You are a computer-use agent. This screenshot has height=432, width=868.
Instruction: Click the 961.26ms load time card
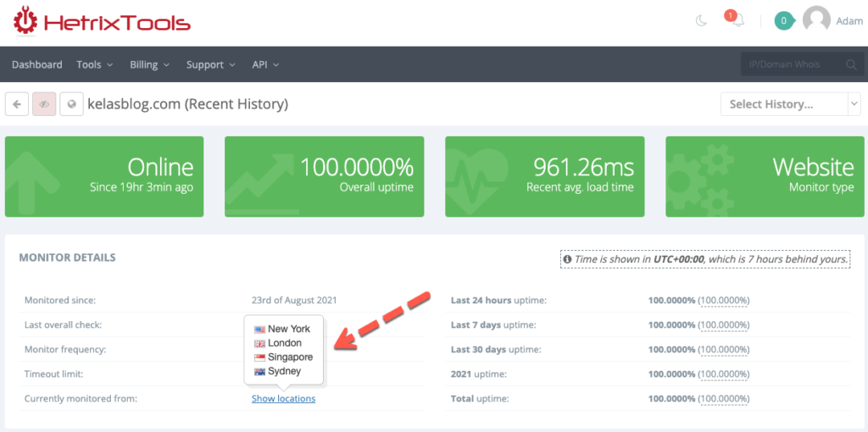tap(545, 176)
